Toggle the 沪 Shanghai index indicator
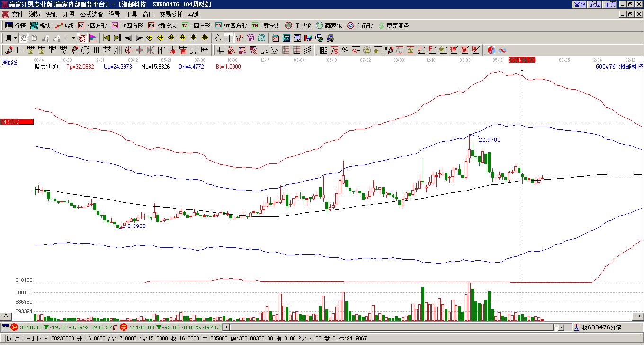Image resolution: width=644 pixels, height=345 pixels. pos(14,327)
